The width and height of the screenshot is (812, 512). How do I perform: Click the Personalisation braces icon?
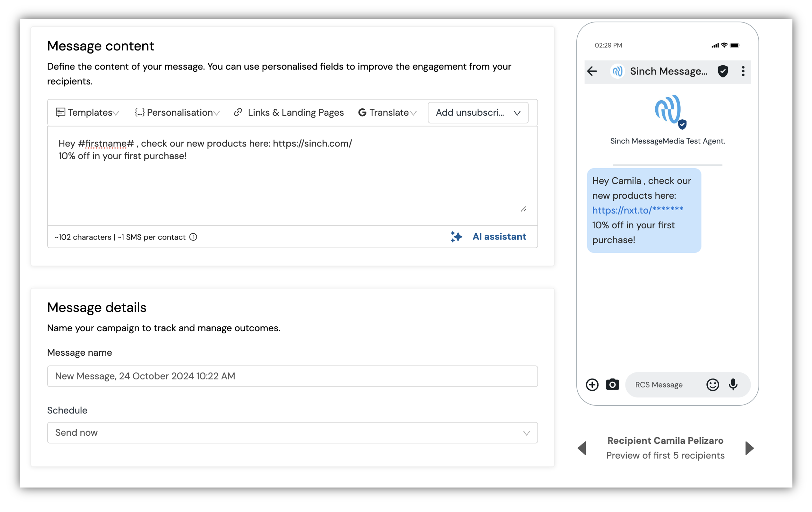140,113
